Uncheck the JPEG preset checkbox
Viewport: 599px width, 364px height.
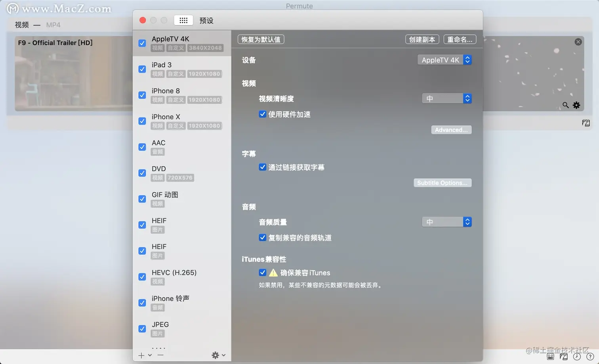pyautogui.click(x=142, y=329)
